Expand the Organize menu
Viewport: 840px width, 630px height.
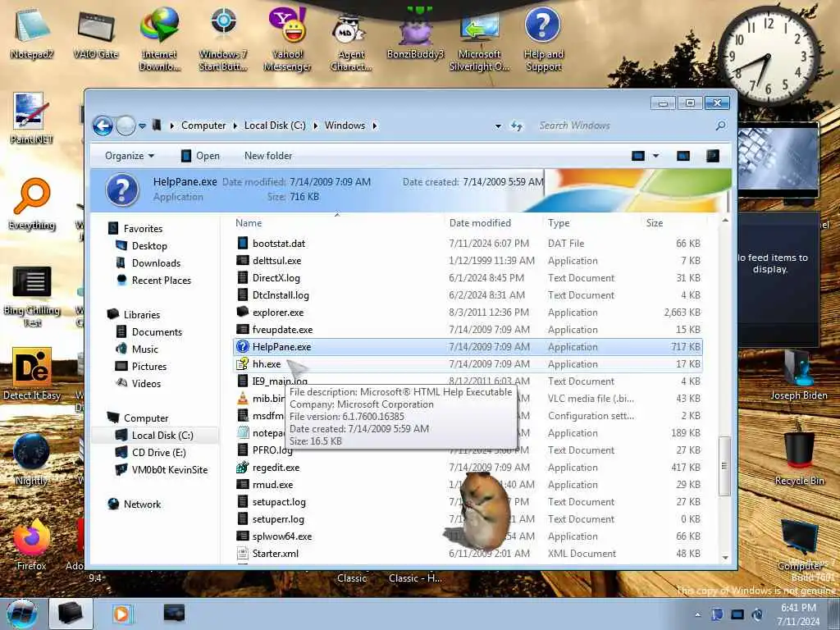[130, 156]
